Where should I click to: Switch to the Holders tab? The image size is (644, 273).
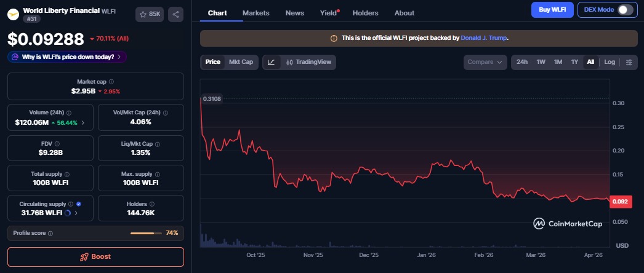pos(365,13)
